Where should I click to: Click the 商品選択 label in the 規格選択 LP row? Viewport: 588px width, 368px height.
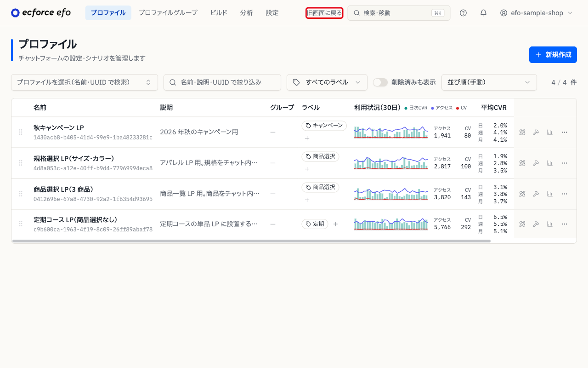coord(321,156)
